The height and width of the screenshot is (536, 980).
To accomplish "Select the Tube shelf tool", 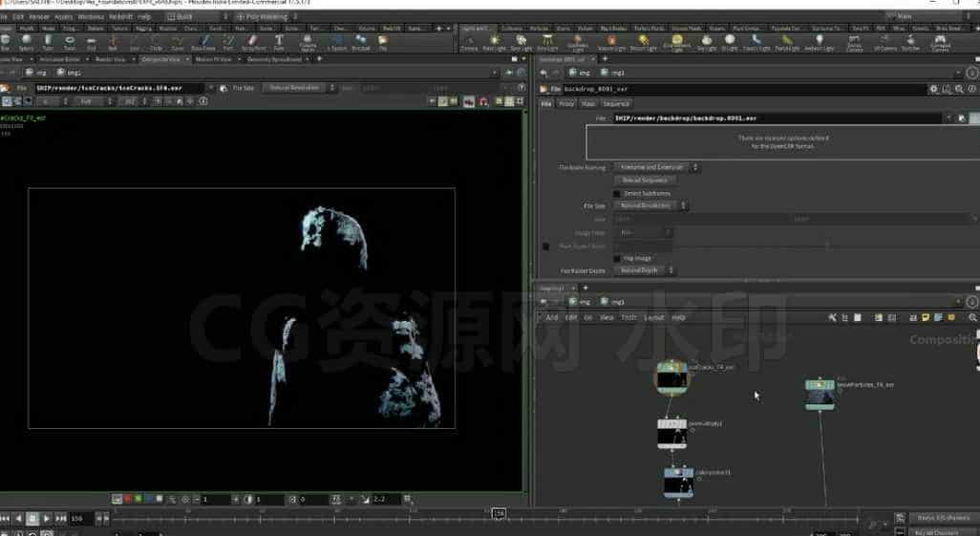I will click(48, 43).
